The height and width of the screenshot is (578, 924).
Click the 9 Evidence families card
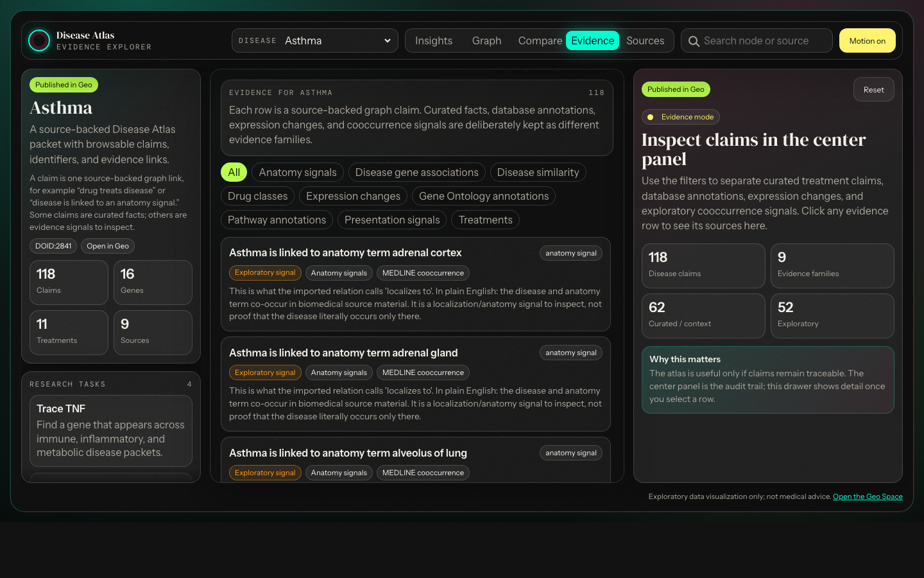(x=832, y=266)
